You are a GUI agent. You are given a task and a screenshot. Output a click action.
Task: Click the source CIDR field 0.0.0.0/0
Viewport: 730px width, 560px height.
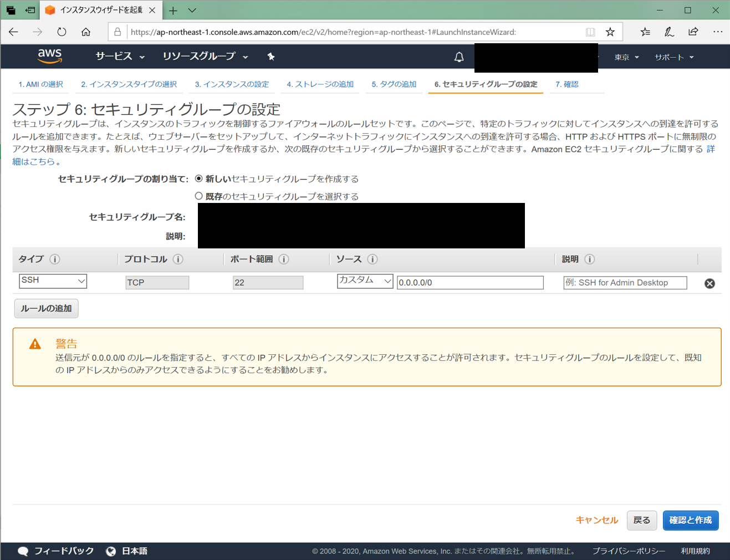click(x=470, y=282)
